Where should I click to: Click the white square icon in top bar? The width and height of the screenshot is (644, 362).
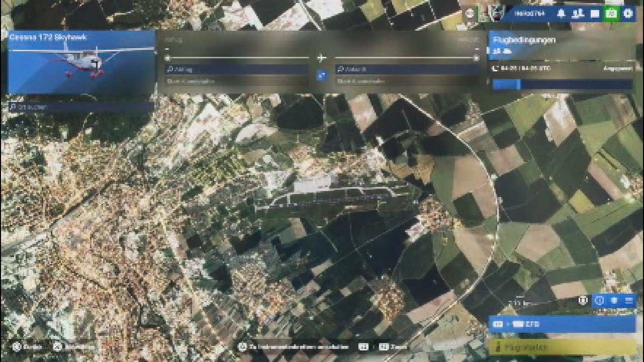(595, 14)
